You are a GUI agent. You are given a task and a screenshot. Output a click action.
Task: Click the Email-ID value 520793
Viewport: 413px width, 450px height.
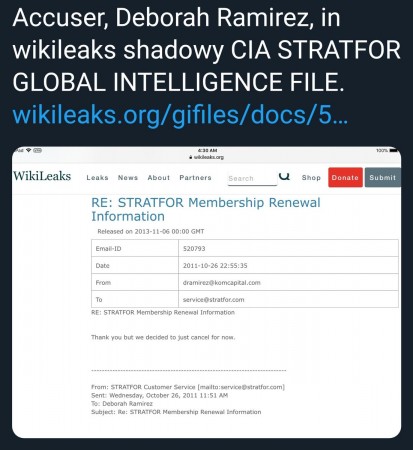click(194, 249)
